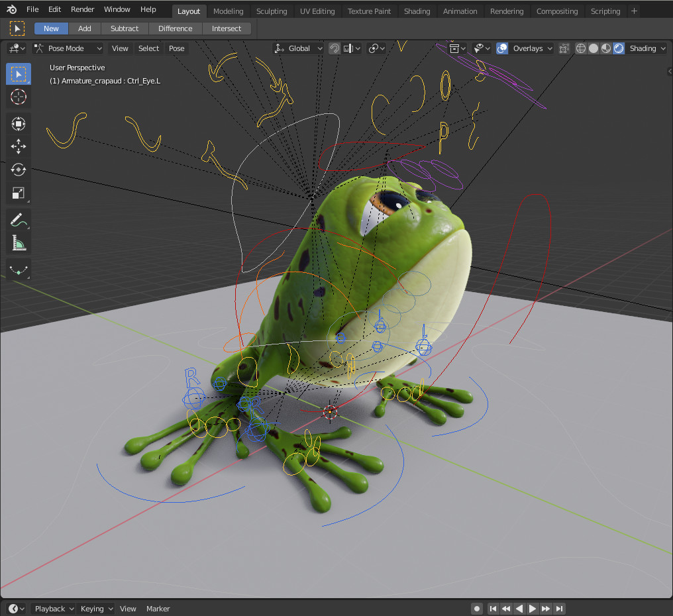
Task: Open the timeline Marker menu
Action: [158, 609]
